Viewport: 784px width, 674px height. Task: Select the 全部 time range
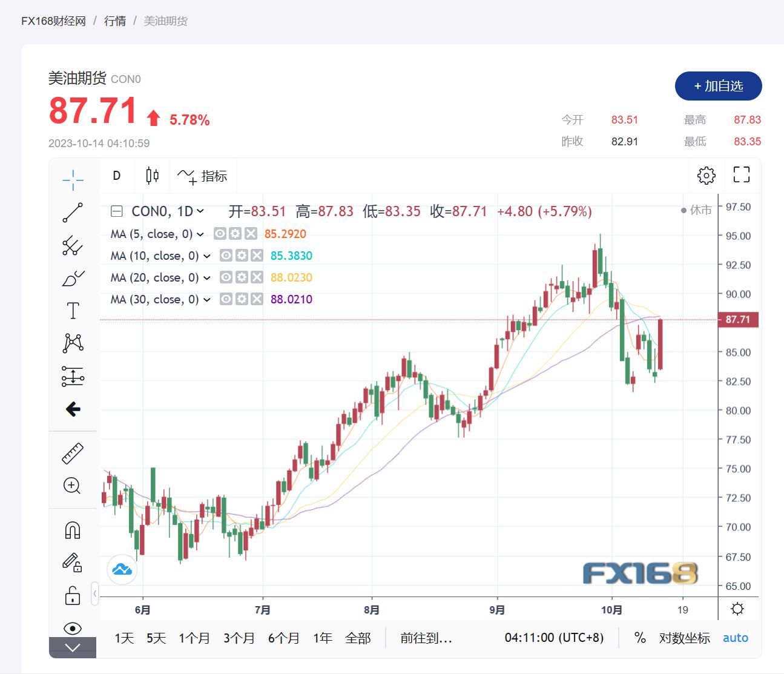358,638
